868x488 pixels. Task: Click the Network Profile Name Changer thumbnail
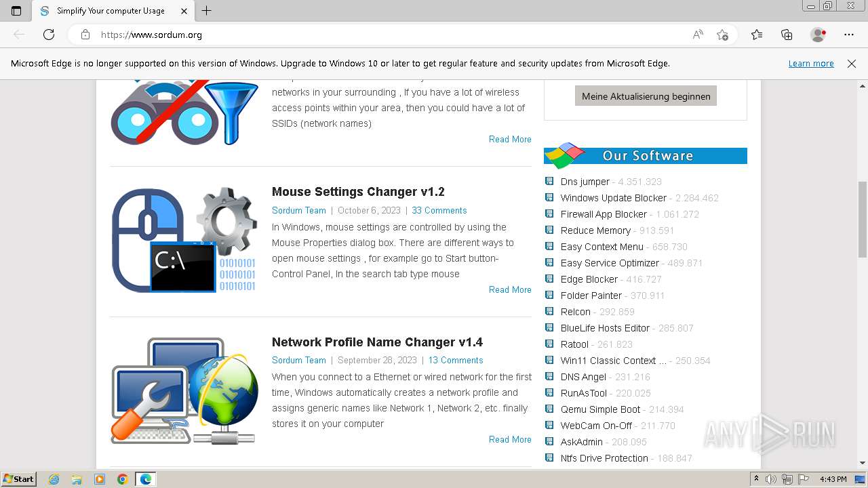click(x=184, y=391)
